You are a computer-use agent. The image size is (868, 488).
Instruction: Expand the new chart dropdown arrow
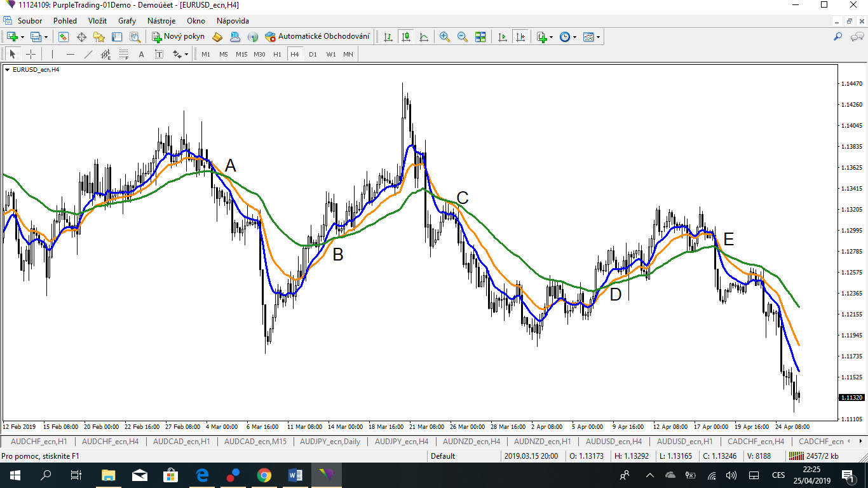tap(22, 37)
